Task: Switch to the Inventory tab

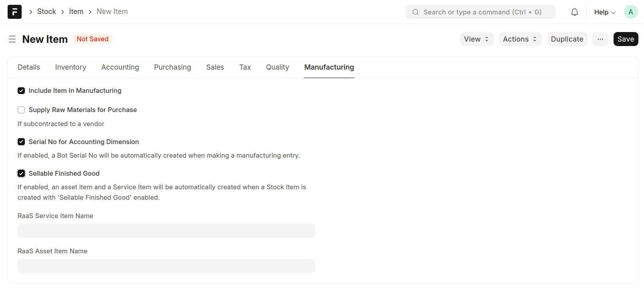Action: pos(71,67)
